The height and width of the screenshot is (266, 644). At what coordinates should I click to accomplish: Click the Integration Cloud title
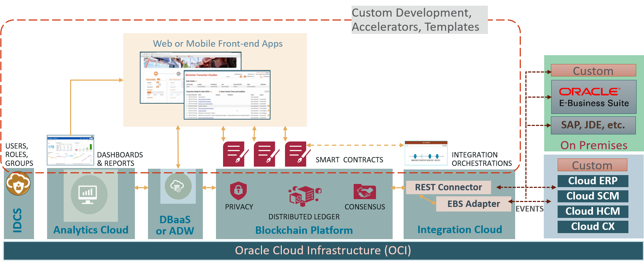tap(460, 230)
